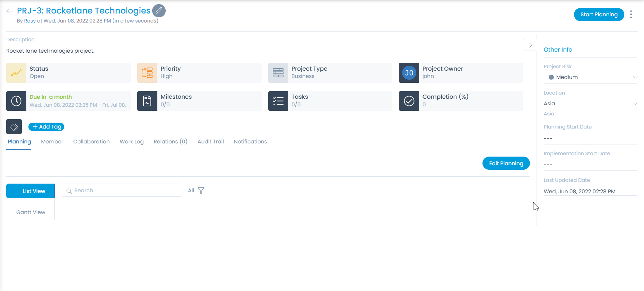Image resolution: width=644 pixels, height=291 pixels.
Task: Click the Project Type Business value
Action: click(x=303, y=76)
